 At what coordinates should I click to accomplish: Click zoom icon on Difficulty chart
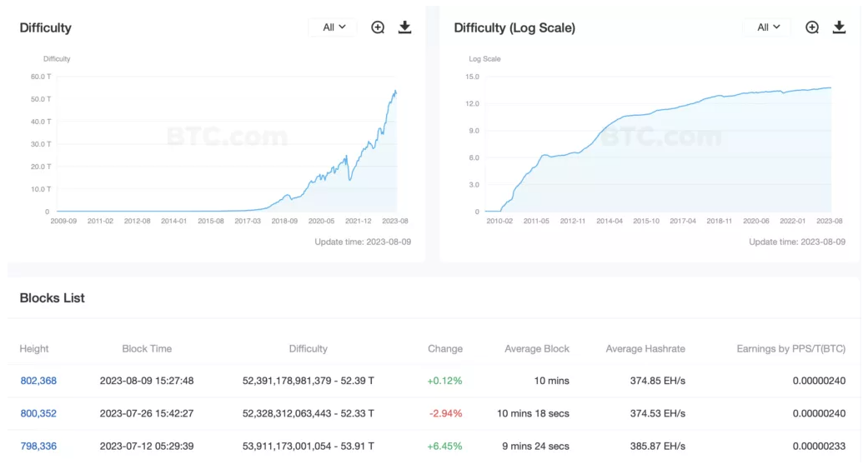click(x=378, y=27)
